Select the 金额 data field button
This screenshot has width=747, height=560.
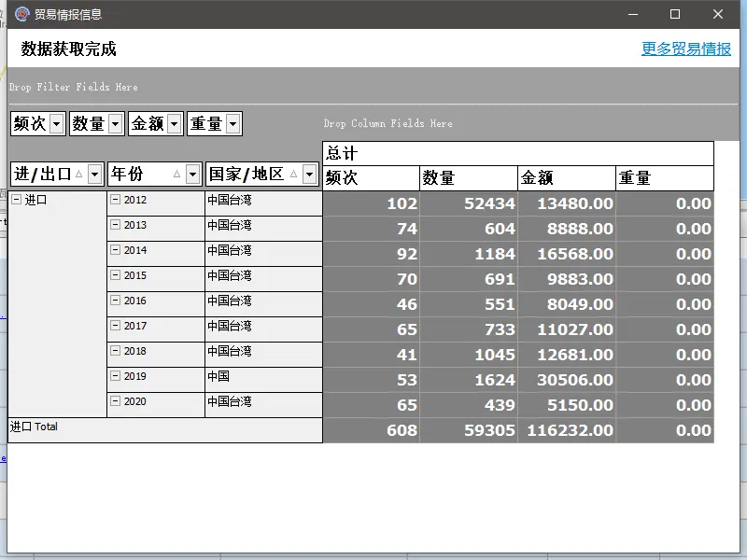click(x=156, y=124)
